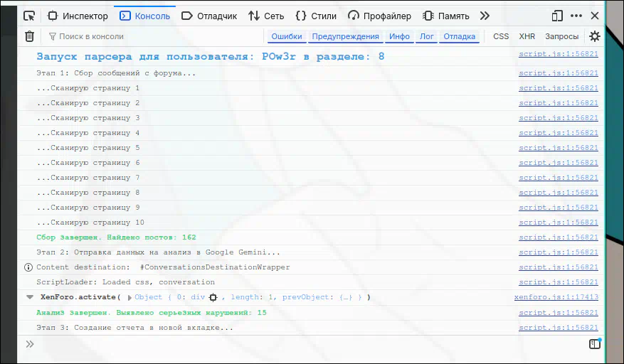Open script.js link for Этап 2 row

pos(559,252)
